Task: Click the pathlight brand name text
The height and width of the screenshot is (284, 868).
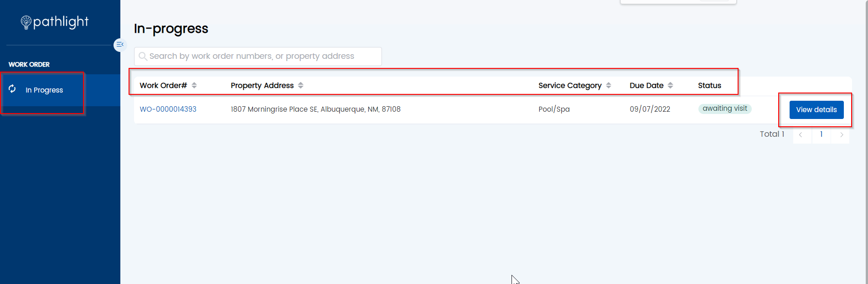Action: 61,22
